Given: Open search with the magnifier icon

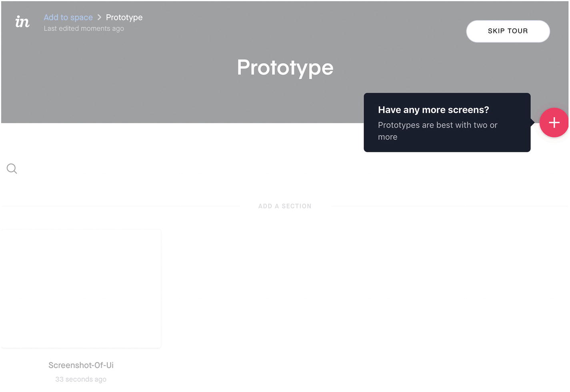Looking at the screenshot, I should (12, 168).
